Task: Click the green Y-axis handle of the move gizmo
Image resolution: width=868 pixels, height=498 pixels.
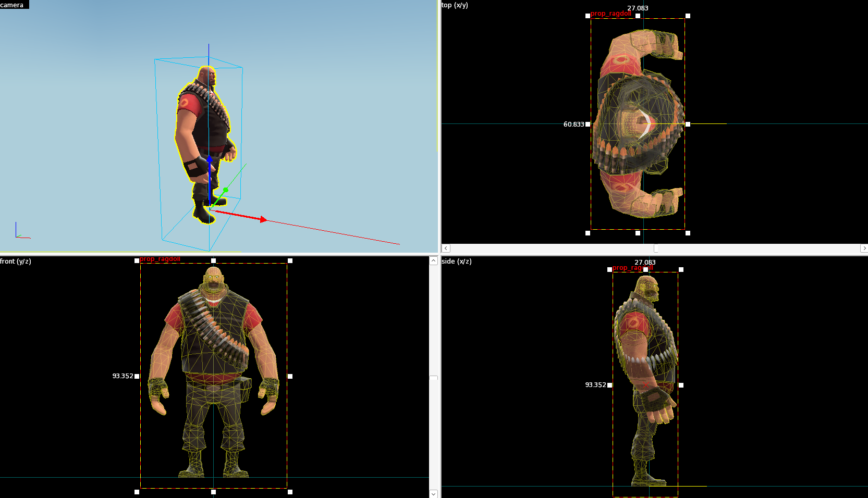Action: [x=225, y=190]
